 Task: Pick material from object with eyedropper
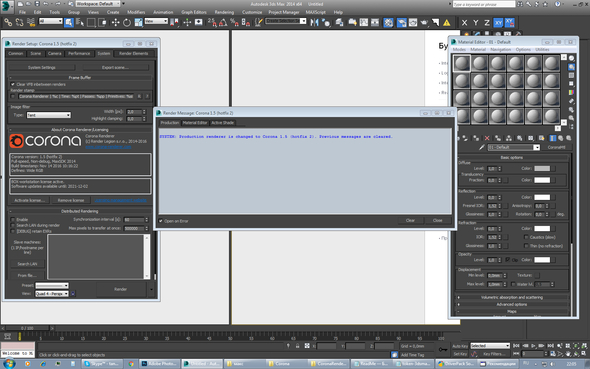tap(482, 147)
